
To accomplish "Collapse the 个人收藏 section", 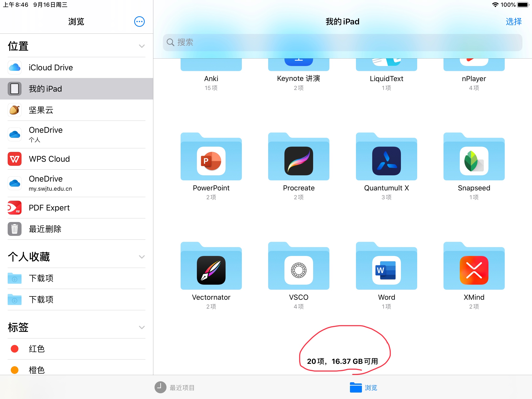I will click(x=142, y=257).
